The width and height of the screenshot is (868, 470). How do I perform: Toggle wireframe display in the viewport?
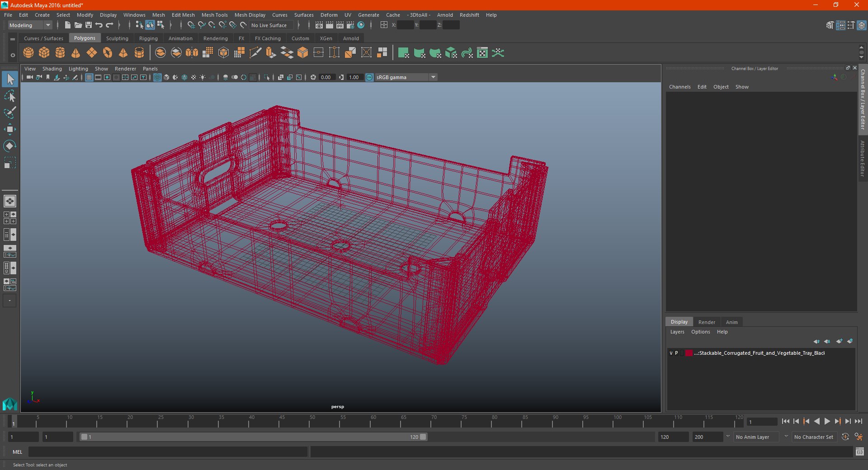click(157, 77)
